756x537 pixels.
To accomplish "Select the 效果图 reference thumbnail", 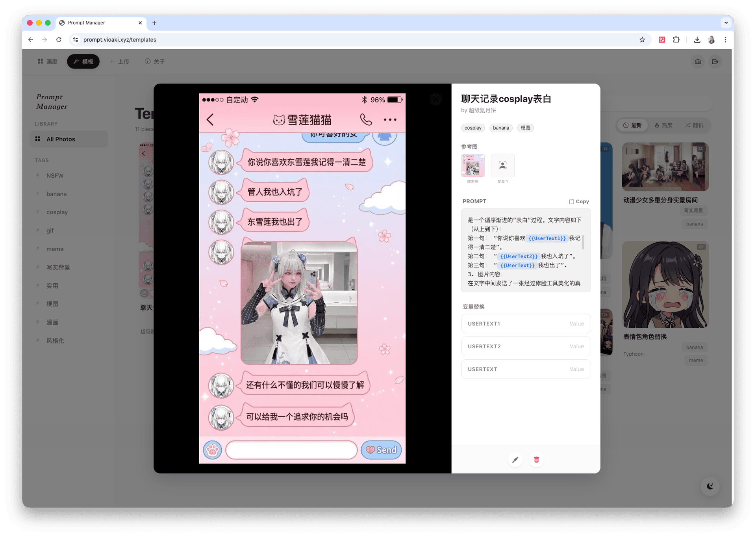I will coord(472,165).
